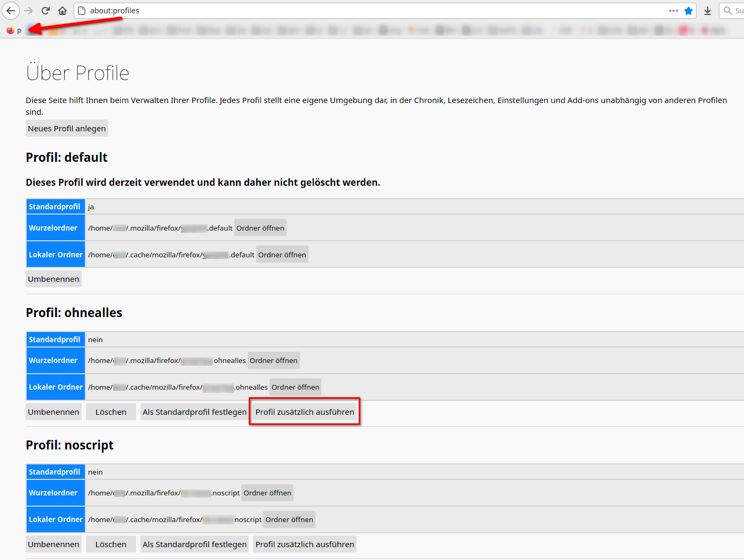Open the page actions three-dot menu
This screenshot has width=744, height=560.
(x=674, y=11)
